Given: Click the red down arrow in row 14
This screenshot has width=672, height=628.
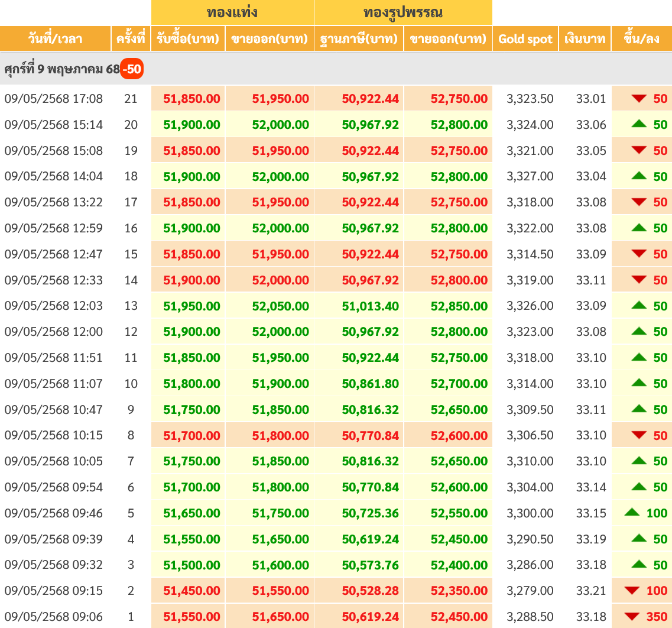Looking at the screenshot, I should pos(638,280).
